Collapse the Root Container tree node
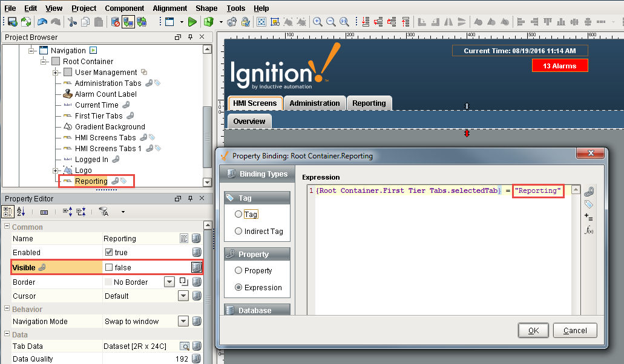624x364 pixels. click(44, 62)
